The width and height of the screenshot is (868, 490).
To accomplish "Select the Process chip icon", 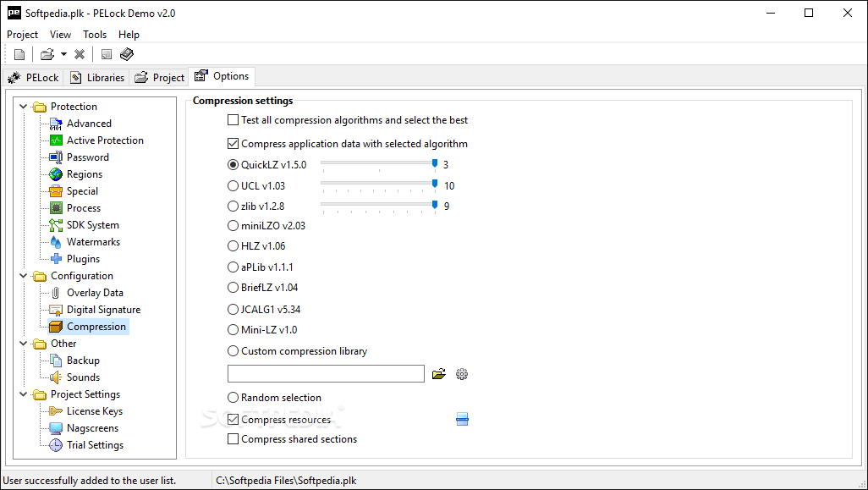I will click(x=56, y=208).
